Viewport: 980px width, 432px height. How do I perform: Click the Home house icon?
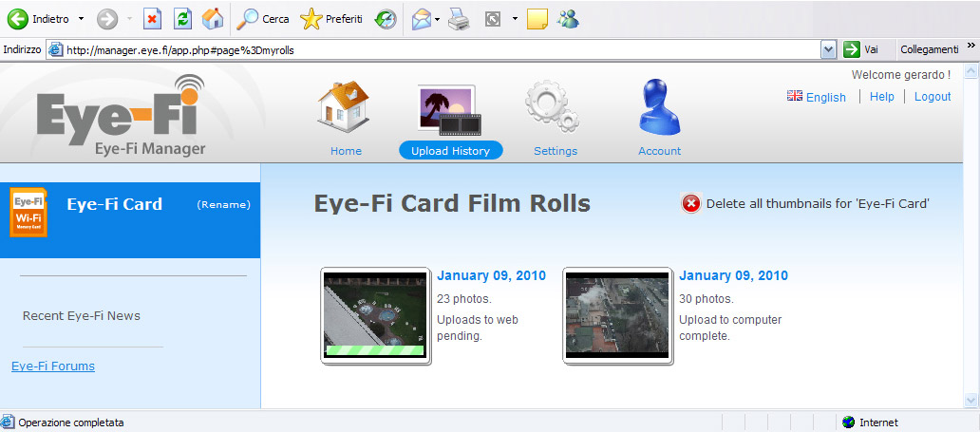(344, 106)
